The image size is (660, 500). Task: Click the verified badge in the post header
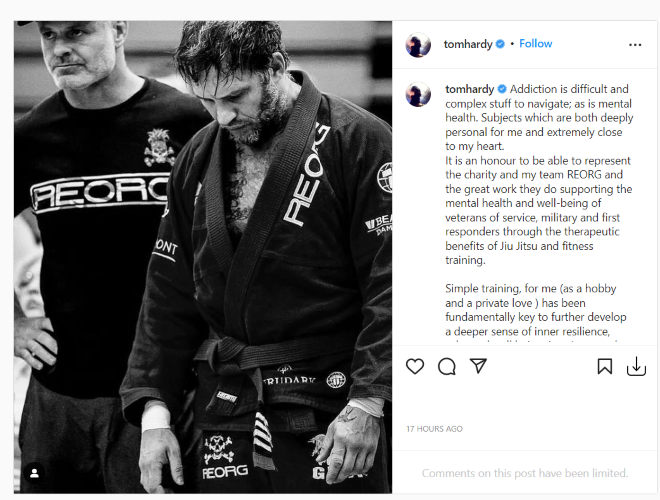point(500,44)
